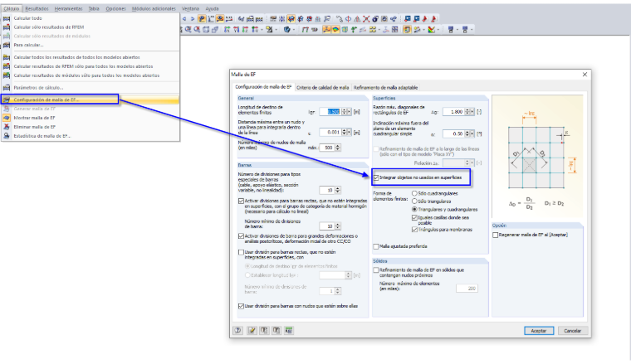Adjust the inclinación máxima 0.50 stepper
The image size is (631, 364).
(x=467, y=133)
